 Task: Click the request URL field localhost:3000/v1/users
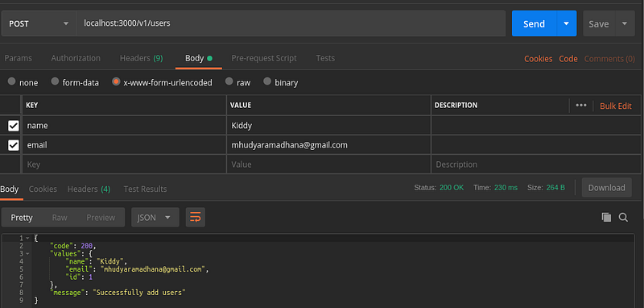(291, 23)
